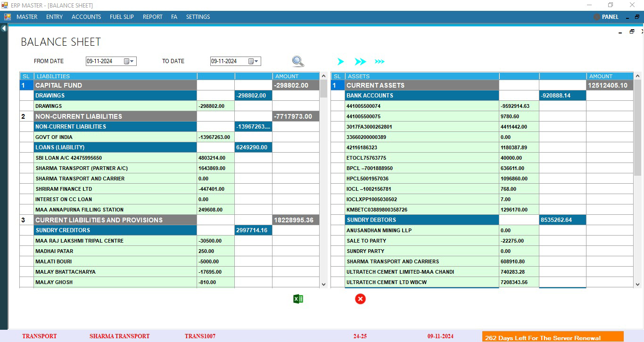Open the ENTRY menu
This screenshot has width=644, height=342.
pos(54,16)
